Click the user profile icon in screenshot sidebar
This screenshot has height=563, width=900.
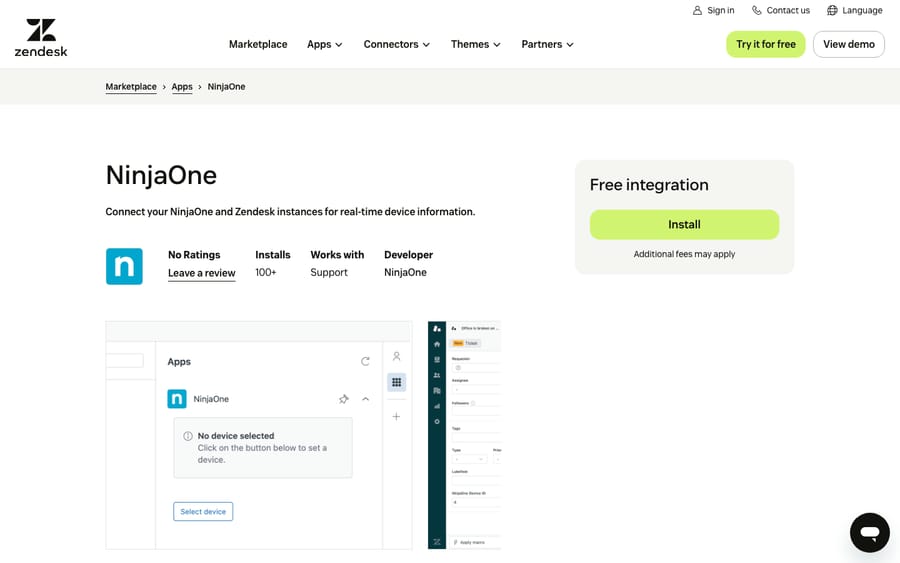pos(396,356)
